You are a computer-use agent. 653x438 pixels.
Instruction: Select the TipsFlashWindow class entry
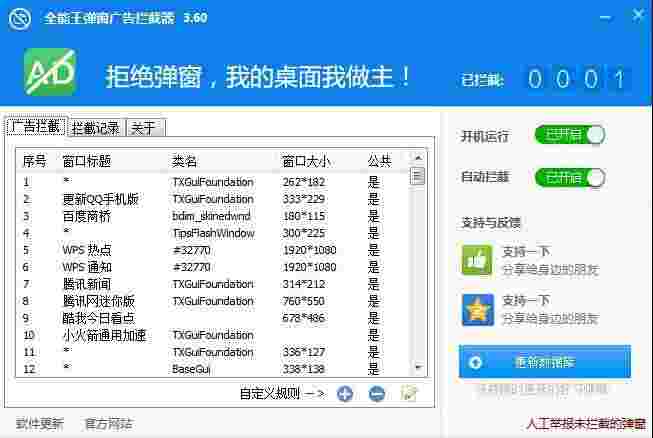(213, 233)
